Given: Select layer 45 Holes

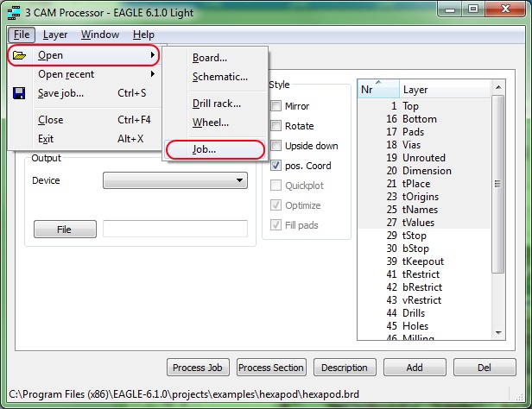Looking at the screenshot, I should tap(424, 325).
